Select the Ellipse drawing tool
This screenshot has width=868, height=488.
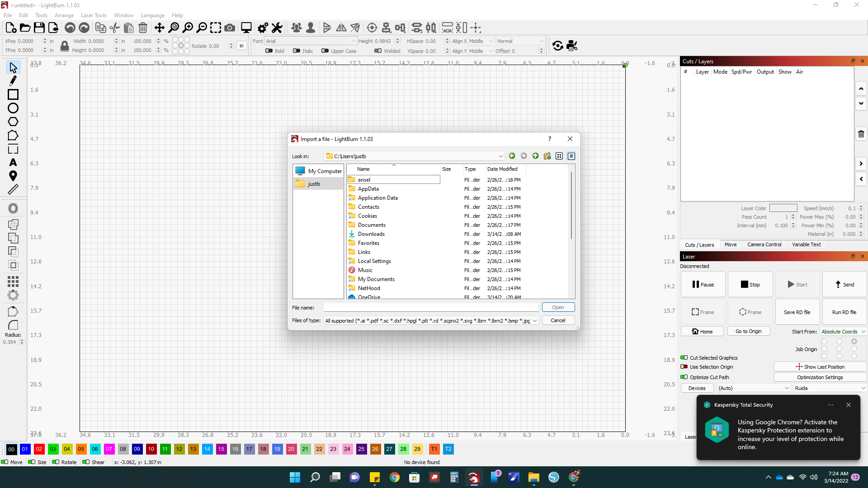click(13, 108)
